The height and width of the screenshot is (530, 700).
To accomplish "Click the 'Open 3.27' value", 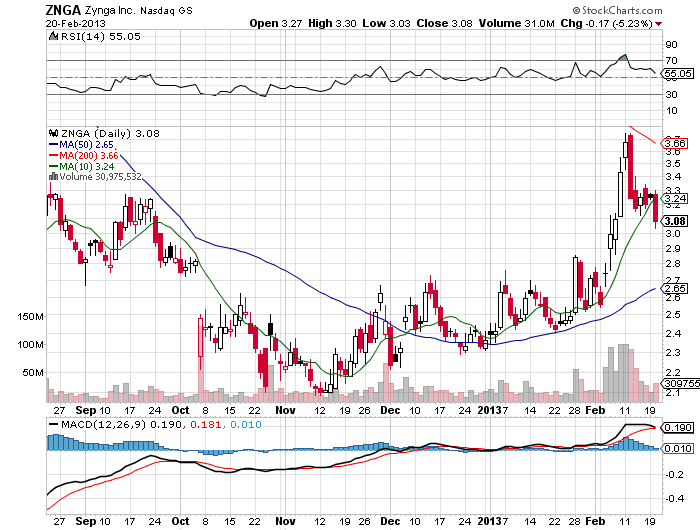I will click(x=276, y=23).
